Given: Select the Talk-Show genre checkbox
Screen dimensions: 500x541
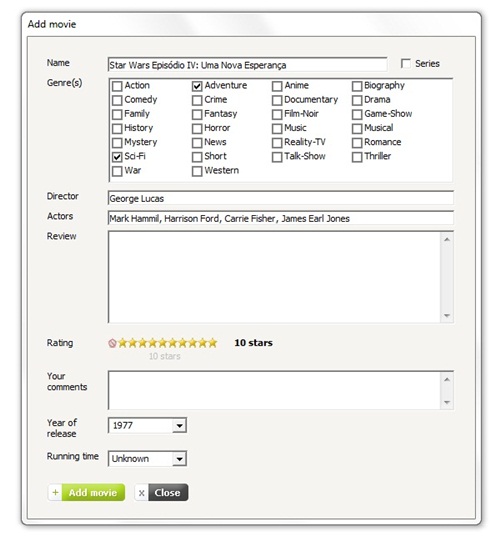Looking at the screenshot, I should pyautogui.click(x=277, y=157).
